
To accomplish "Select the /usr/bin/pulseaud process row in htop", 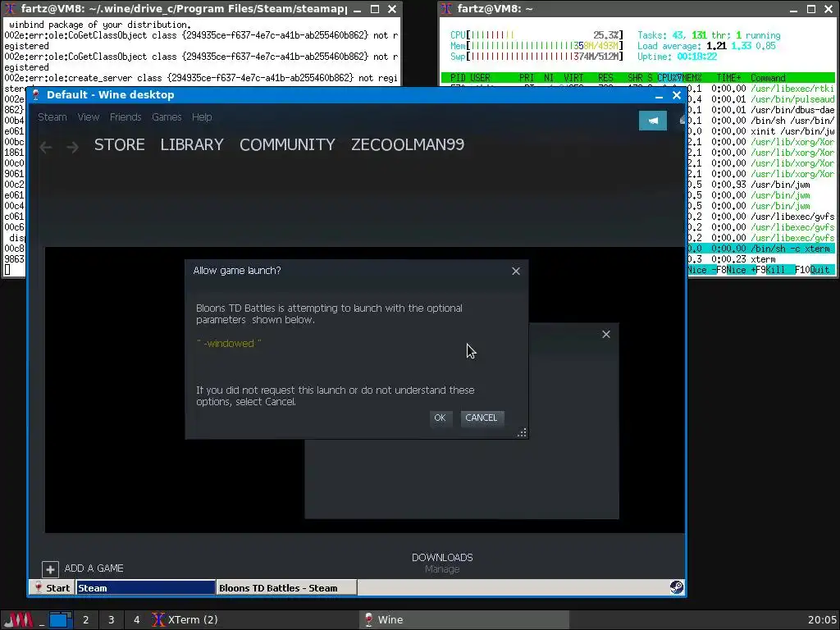I will (x=760, y=99).
